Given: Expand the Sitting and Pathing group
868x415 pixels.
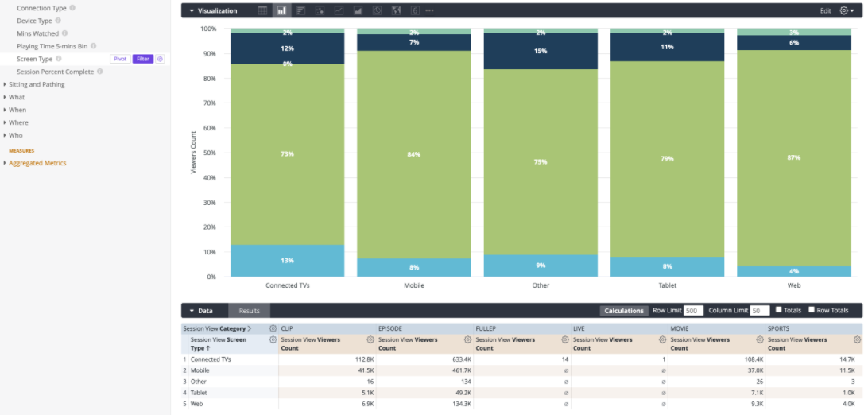Looking at the screenshot, I should [5, 84].
